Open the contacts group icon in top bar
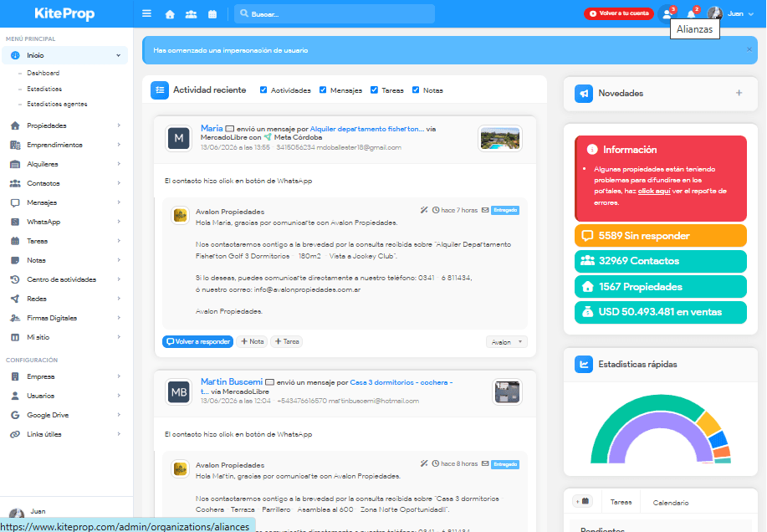This screenshot has height=532, width=767. pos(191,14)
